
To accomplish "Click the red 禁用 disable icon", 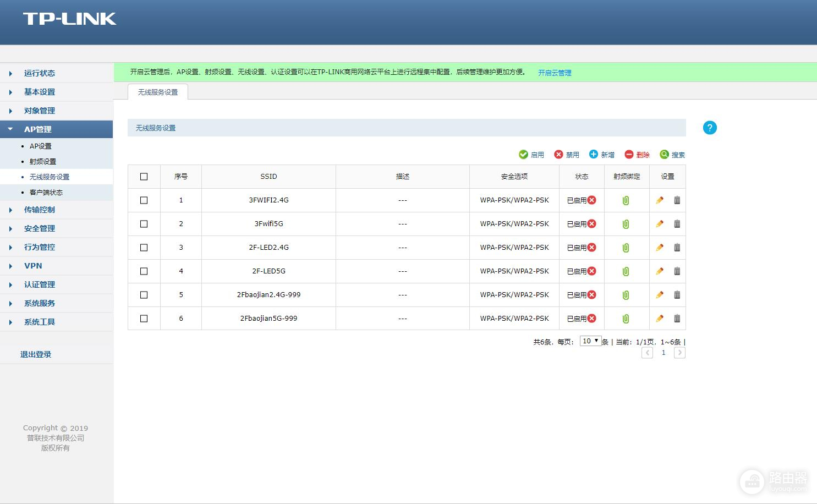I will tap(558, 155).
